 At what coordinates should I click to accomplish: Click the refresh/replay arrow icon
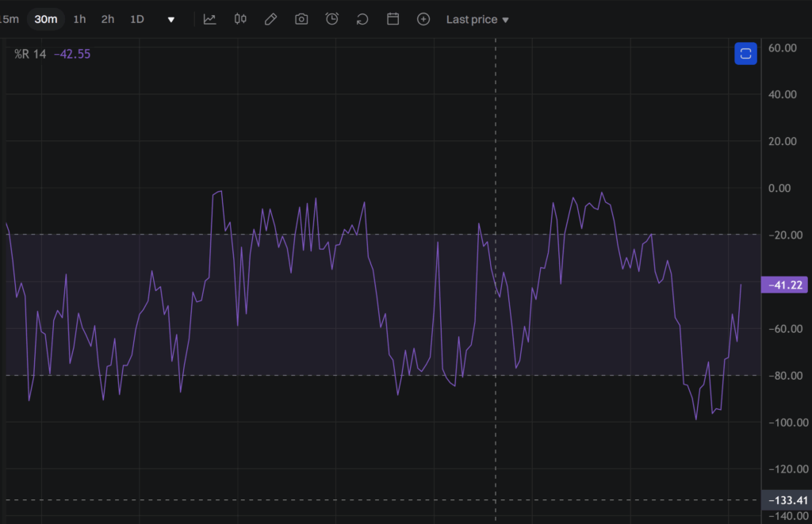pyautogui.click(x=362, y=19)
